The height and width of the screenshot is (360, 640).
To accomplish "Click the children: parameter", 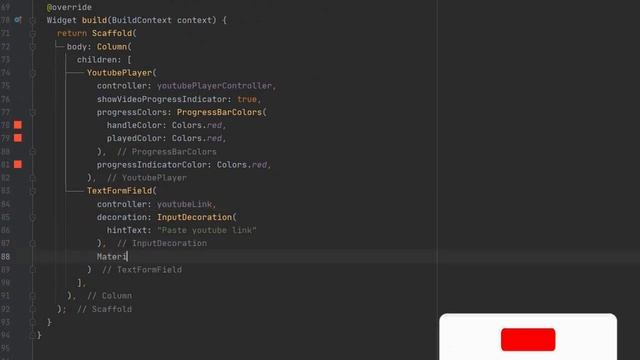I will 99,60.
